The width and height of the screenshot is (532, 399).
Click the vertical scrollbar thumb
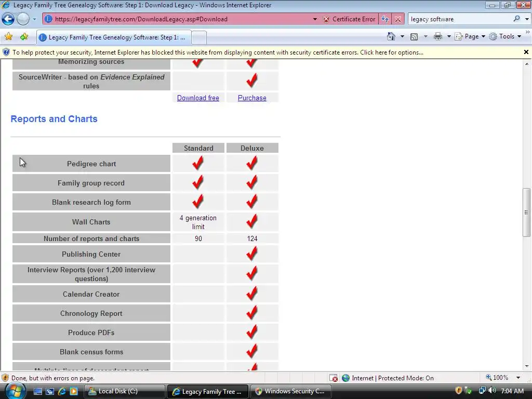pos(526,212)
